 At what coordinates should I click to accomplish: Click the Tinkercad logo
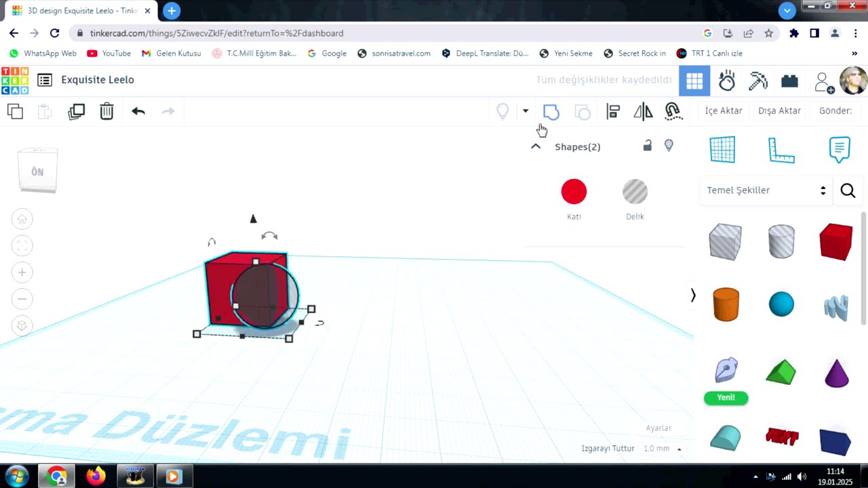pyautogui.click(x=15, y=80)
